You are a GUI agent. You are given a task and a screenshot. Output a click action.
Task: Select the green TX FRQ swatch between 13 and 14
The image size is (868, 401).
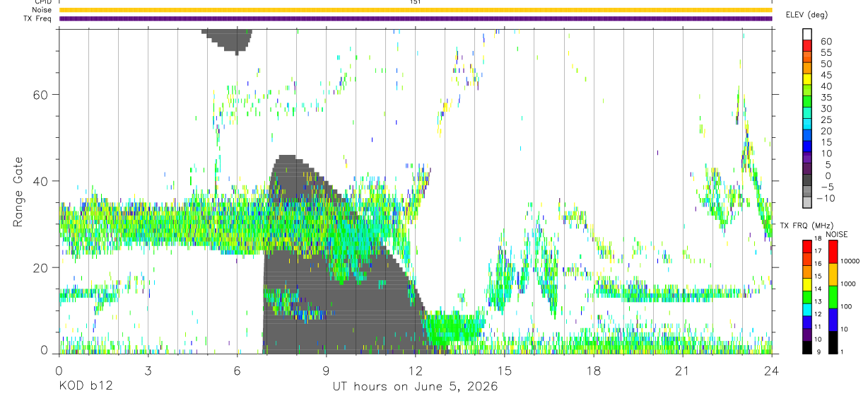coord(807,296)
